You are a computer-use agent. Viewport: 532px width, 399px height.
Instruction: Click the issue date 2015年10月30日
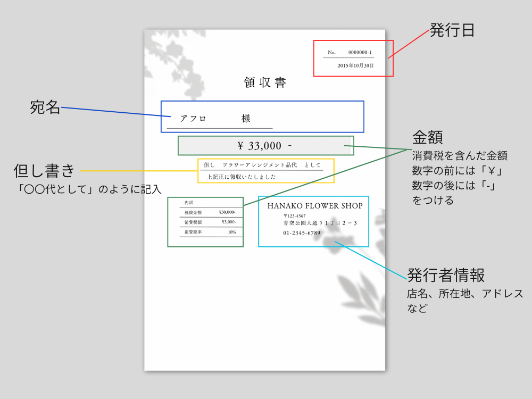354,65
